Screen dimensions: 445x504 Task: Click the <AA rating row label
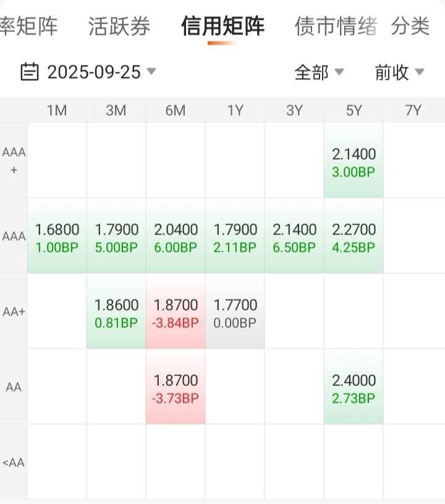tap(14, 463)
